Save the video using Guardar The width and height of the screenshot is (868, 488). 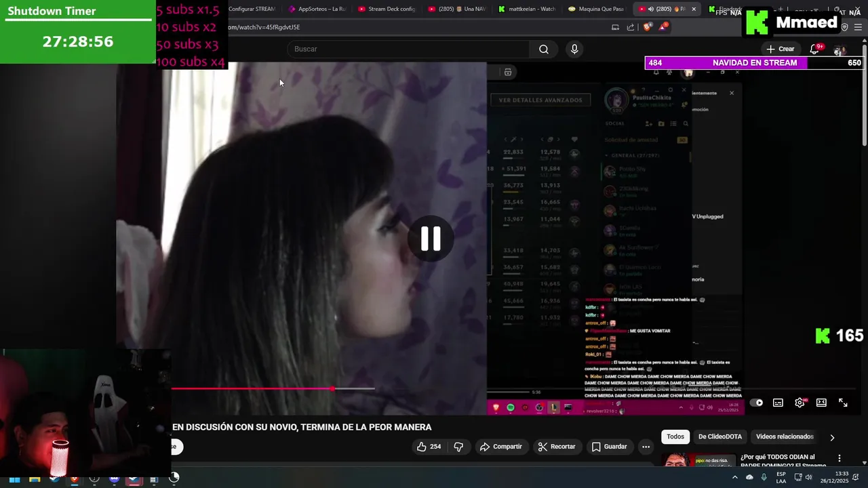[609, 447]
